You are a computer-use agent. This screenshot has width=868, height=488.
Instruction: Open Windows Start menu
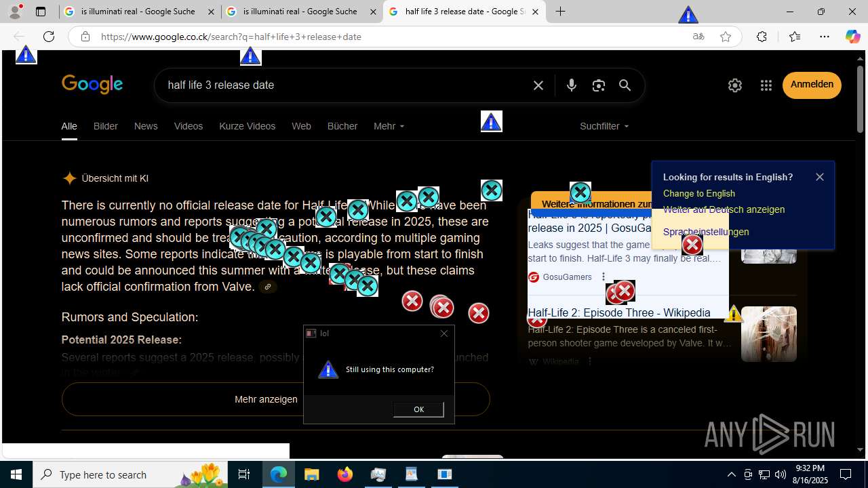point(16,474)
